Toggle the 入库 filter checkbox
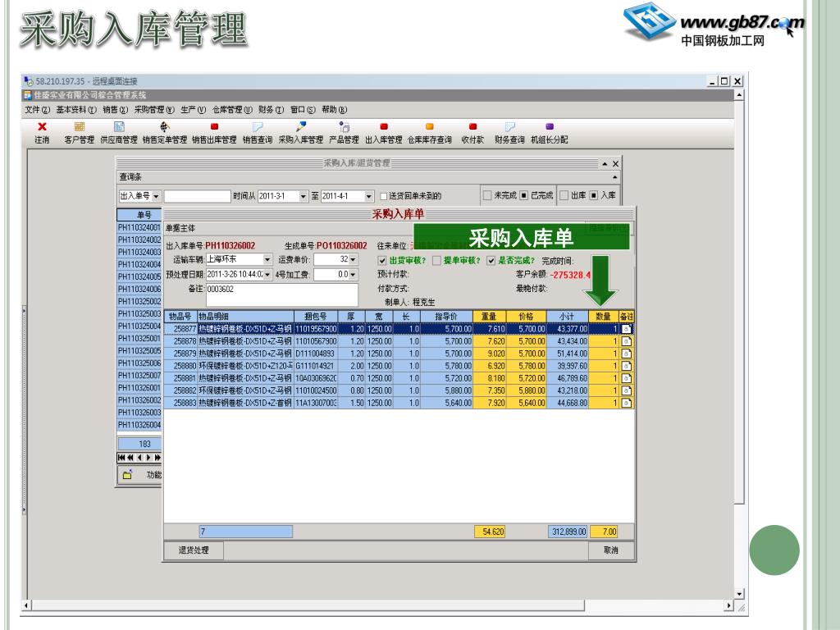This screenshot has height=630, width=840. 594,195
